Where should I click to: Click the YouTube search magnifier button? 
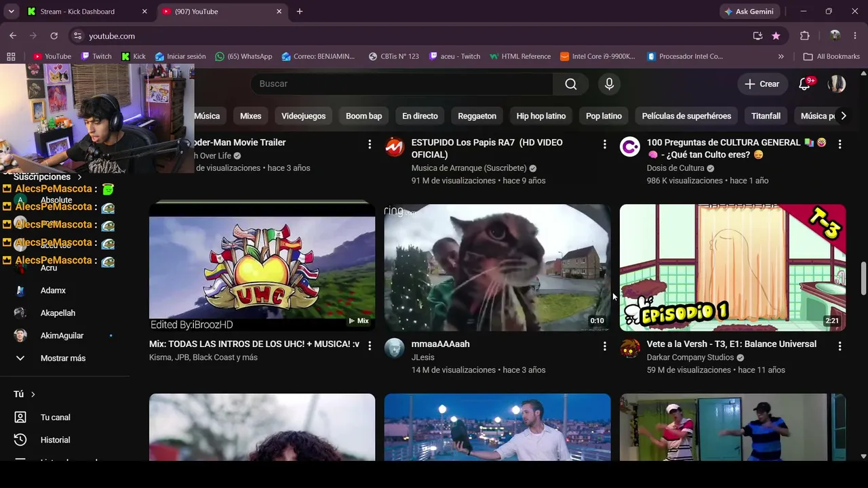[571, 84]
